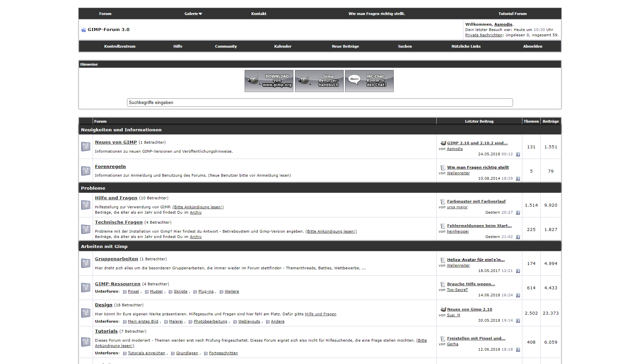The width and height of the screenshot is (640, 364).
Task: Open Private Nachrichten link
Action: point(484,35)
